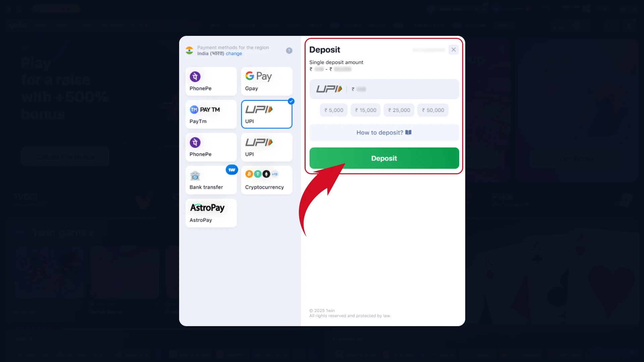Select the first PhonePe payment method
The image size is (644, 362).
(211, 81)
